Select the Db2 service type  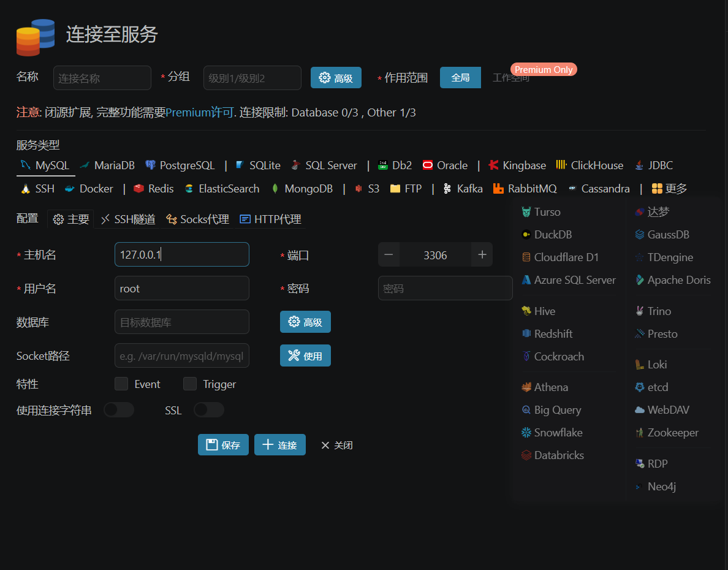click(395, 165)
